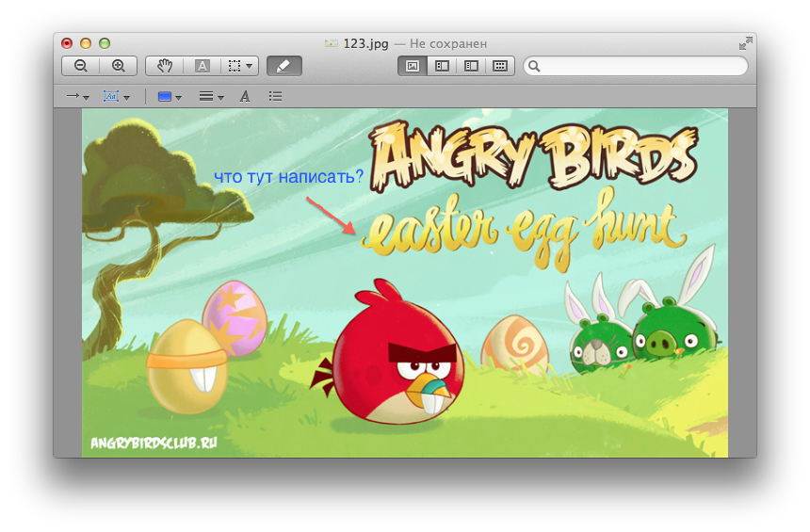Close the 123.jpg window

[x=67, y=43]
